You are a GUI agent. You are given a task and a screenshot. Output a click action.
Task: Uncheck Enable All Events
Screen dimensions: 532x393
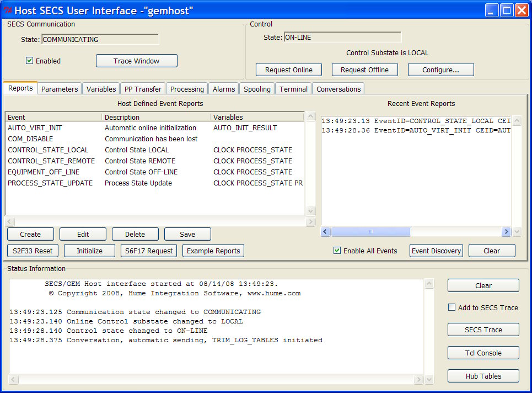(x=337, y=251)
